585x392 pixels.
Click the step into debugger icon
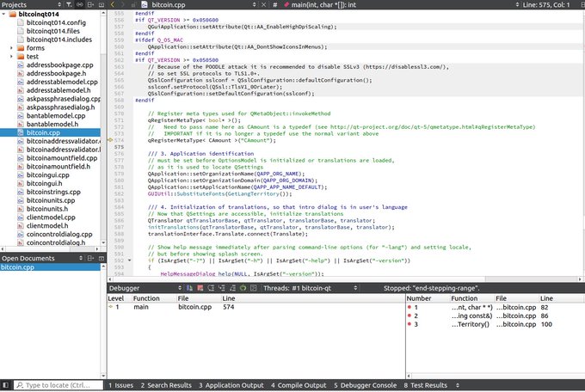222,288
